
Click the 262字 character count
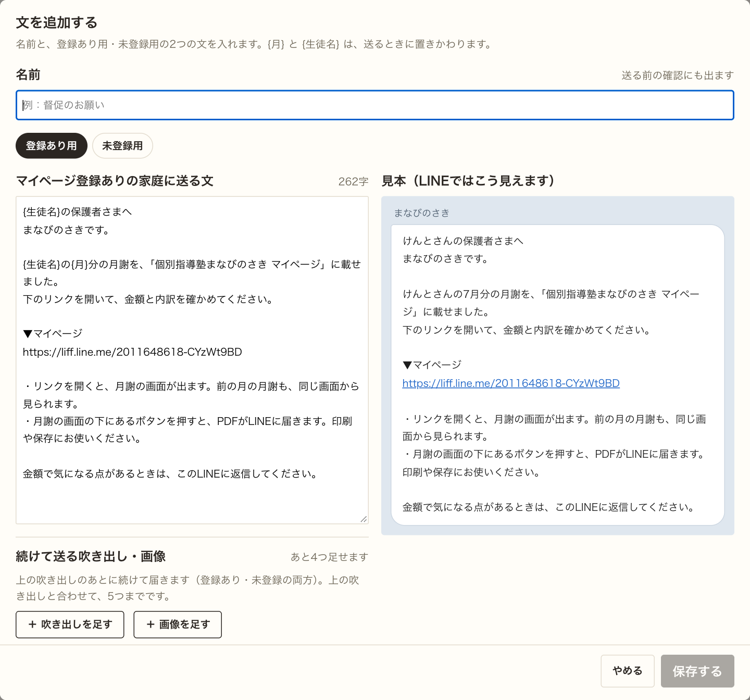coord(353,182)
